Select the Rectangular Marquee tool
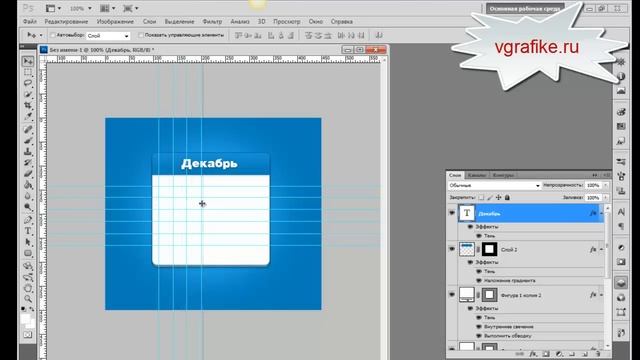 click(28, 73)
